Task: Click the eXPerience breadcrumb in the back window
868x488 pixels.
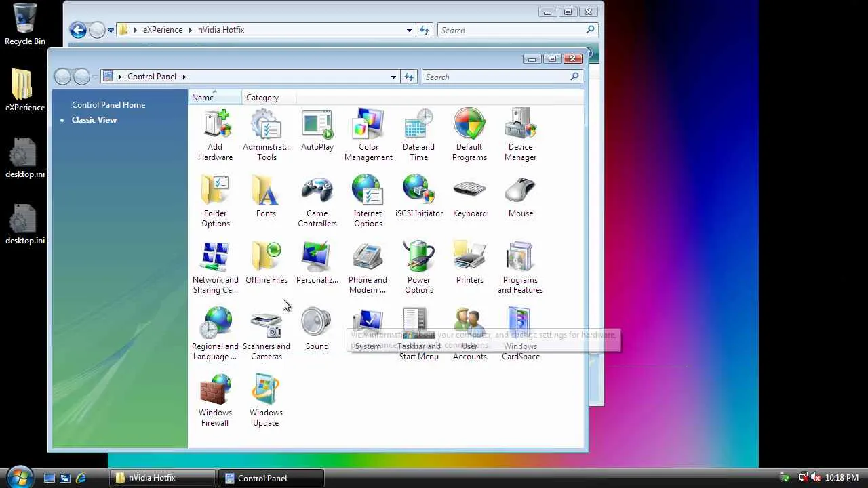Action: point(163,30)
